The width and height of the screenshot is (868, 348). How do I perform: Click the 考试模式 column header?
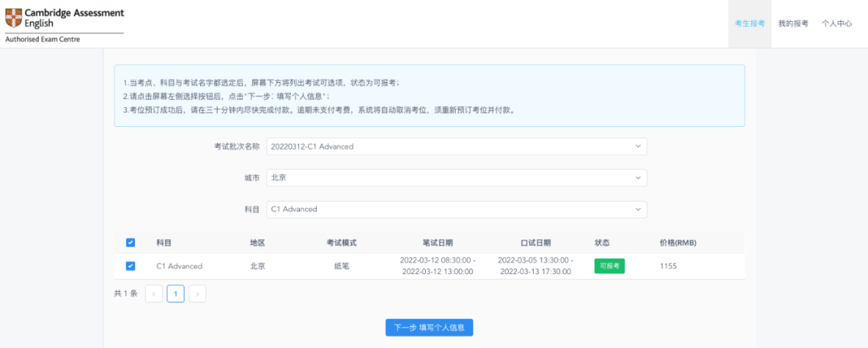[342, 243]
